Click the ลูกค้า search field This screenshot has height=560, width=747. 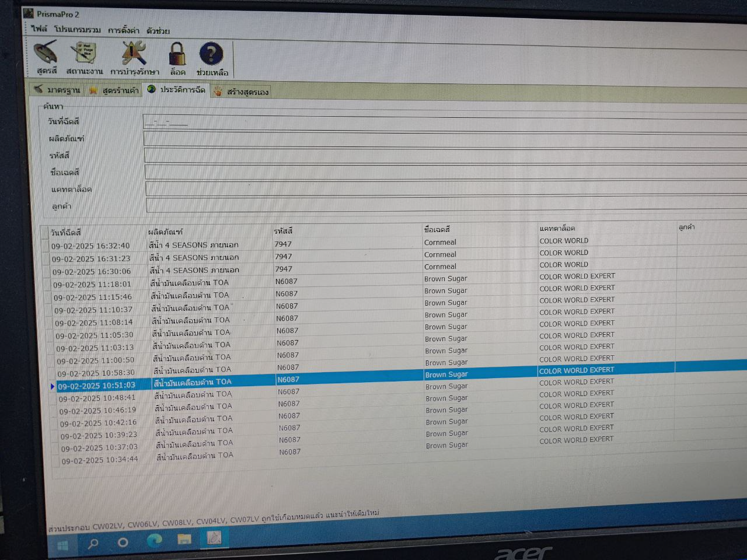446,205
